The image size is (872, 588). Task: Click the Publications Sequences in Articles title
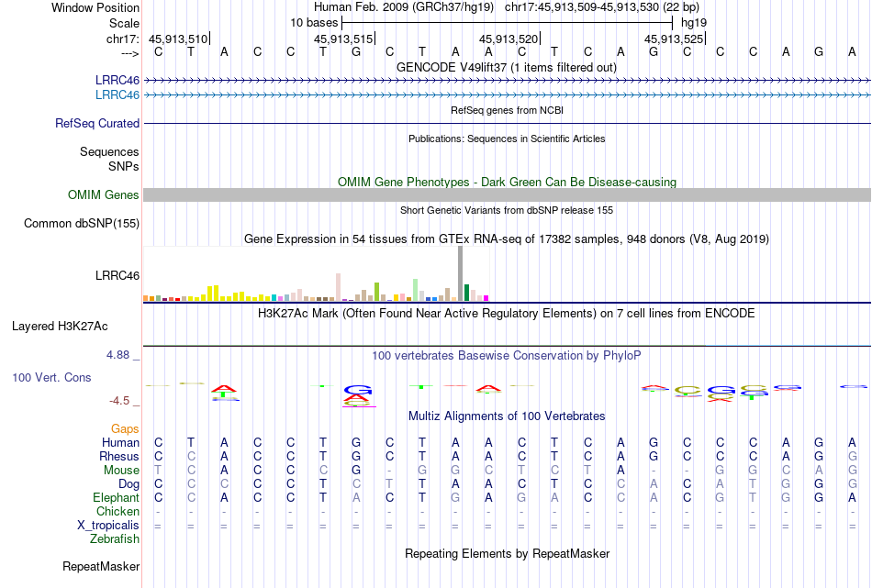click(507, 139)
